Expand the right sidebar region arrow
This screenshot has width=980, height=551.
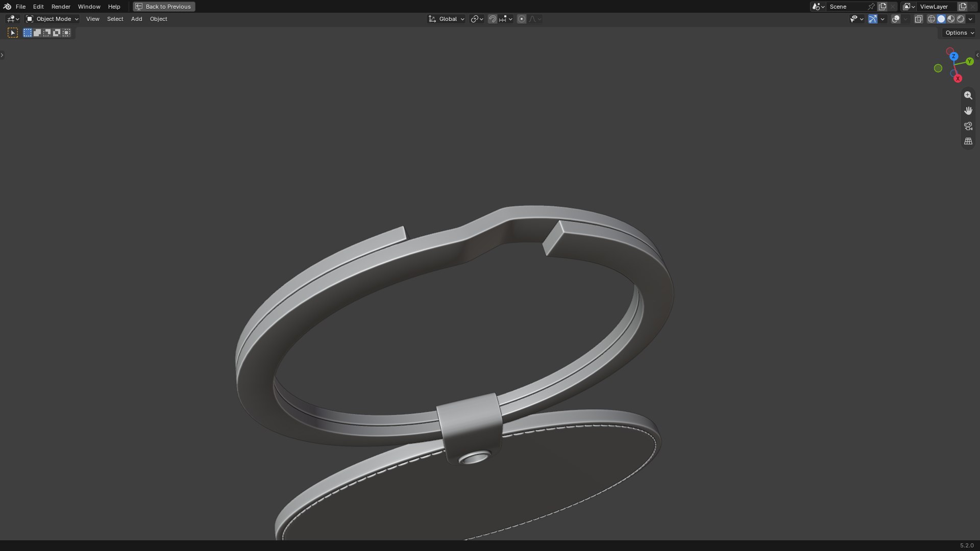tap(977, 55)
